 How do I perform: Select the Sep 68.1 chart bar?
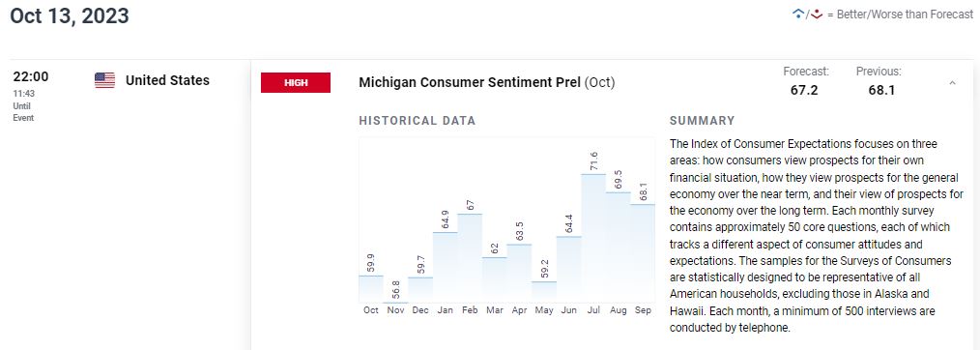pyautogui.click(x=643, y=253)
